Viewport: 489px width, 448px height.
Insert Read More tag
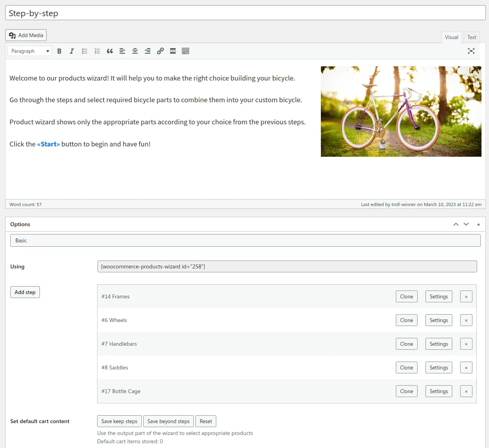pyautogui.click(x=173, y=51)
